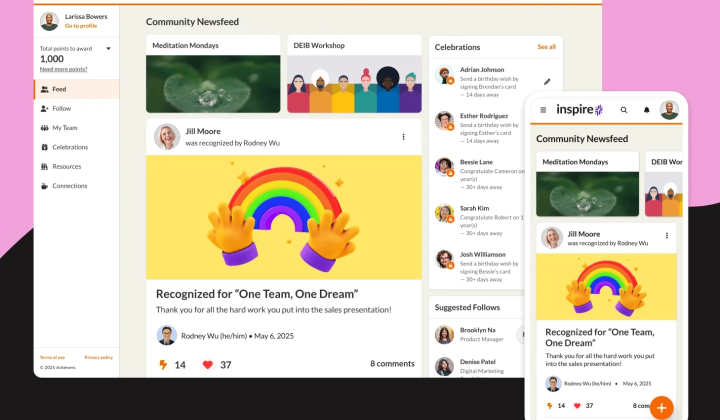Click the Need more points? link
The image size is (720, 420).
point(63,69)
